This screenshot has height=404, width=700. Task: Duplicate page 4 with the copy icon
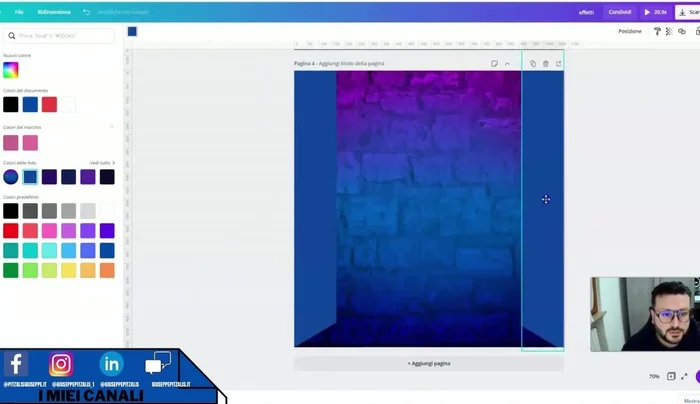pos(533,63)
